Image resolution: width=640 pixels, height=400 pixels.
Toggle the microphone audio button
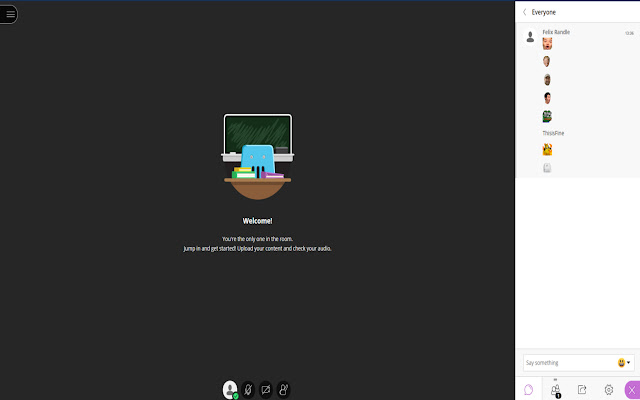[248, 390]
